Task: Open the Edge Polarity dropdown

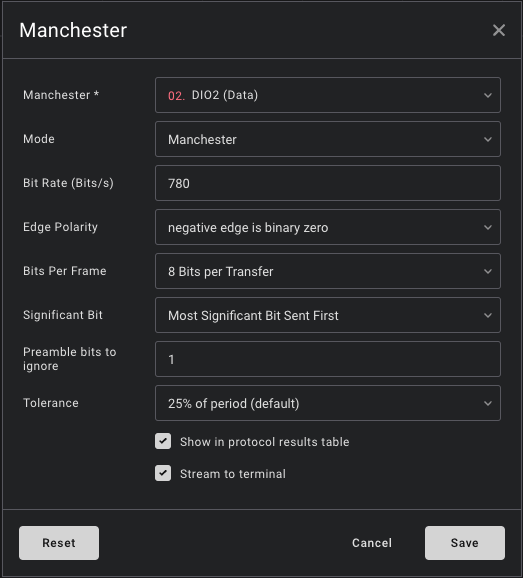Action: coord(328,227)
